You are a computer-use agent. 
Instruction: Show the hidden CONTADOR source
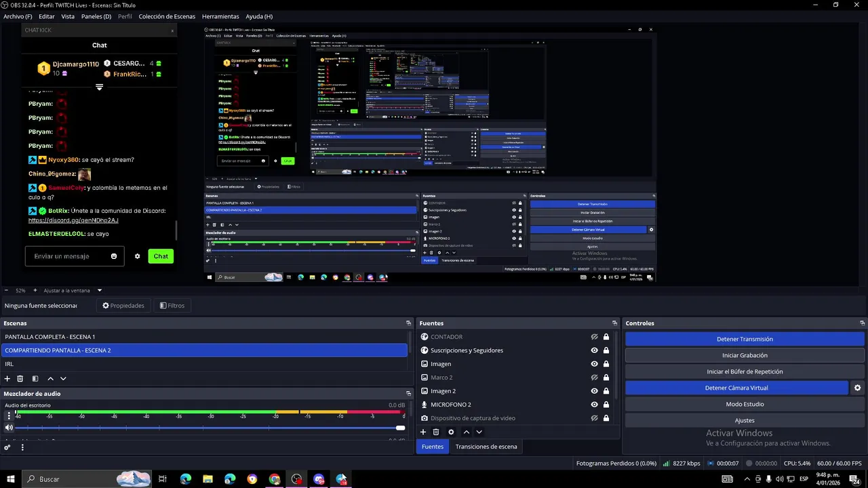coord(594,337)
